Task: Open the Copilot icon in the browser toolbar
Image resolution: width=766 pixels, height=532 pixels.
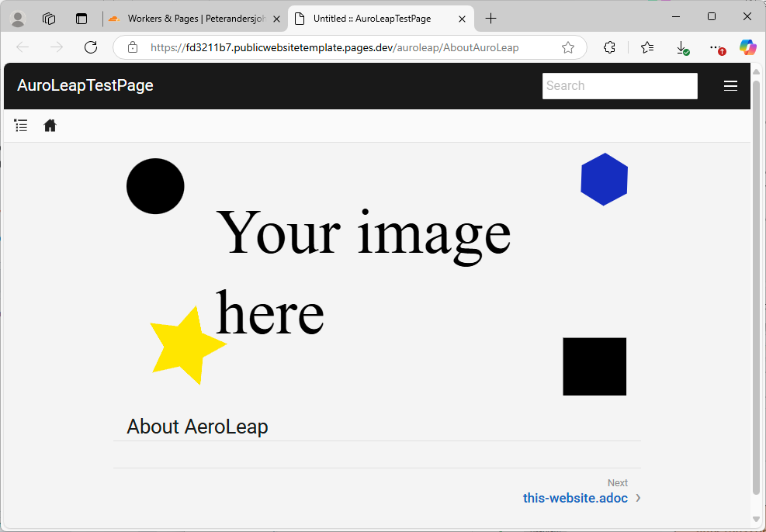Action: click(747, 47)
